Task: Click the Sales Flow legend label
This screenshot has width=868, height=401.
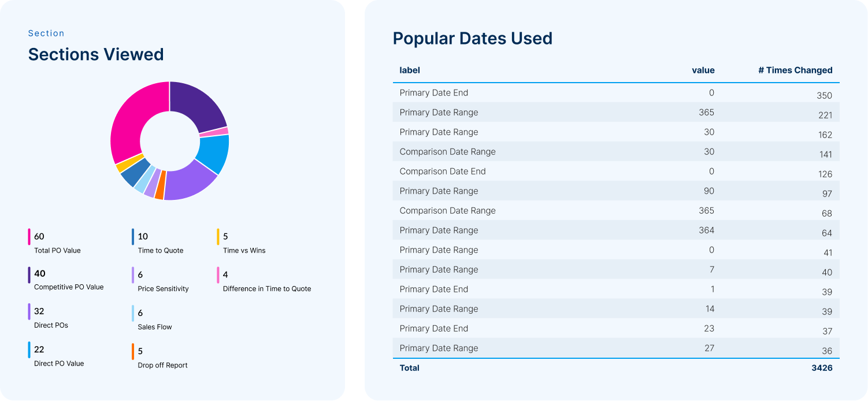Action: click(155, 327)
